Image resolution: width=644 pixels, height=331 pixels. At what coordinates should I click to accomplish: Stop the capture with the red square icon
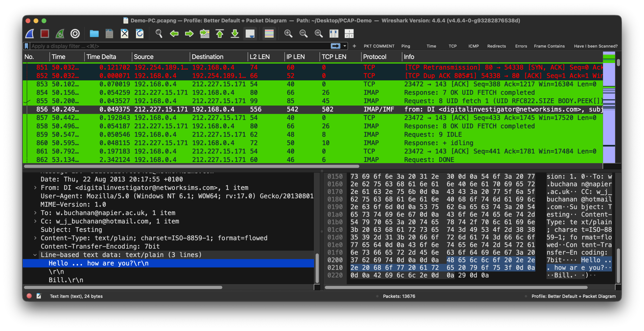(x=45, y=33)
